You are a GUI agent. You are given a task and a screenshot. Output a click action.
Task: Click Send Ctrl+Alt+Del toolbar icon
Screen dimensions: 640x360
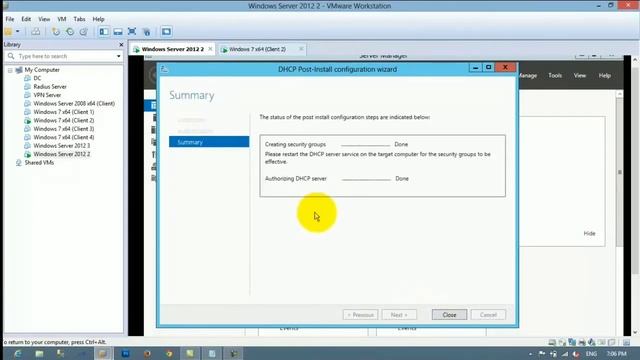(36, 31)
